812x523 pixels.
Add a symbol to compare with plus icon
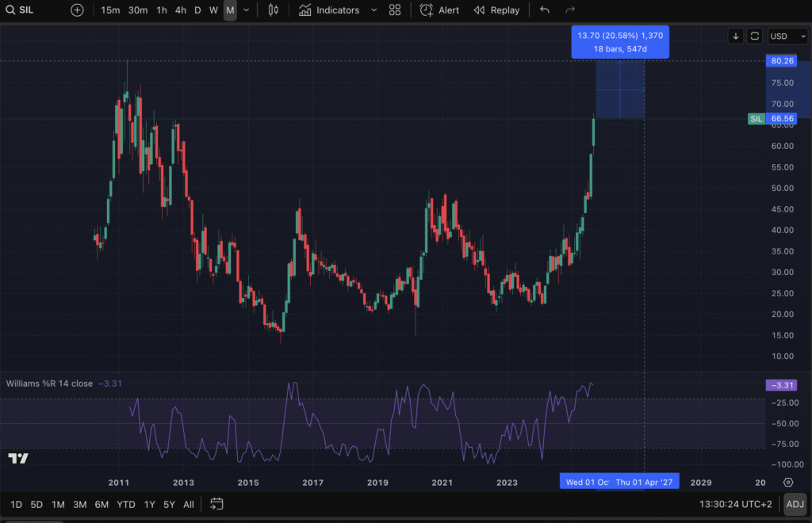pyautogui.click(x=77, y=10)
